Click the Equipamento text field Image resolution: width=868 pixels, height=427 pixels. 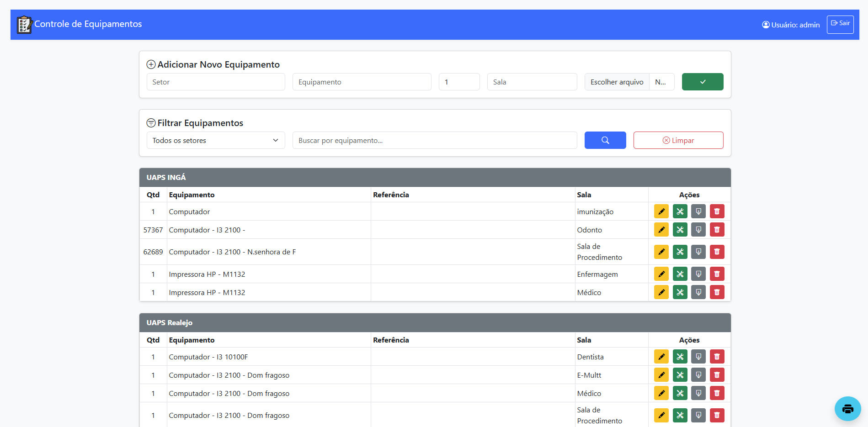click(362, 82)
